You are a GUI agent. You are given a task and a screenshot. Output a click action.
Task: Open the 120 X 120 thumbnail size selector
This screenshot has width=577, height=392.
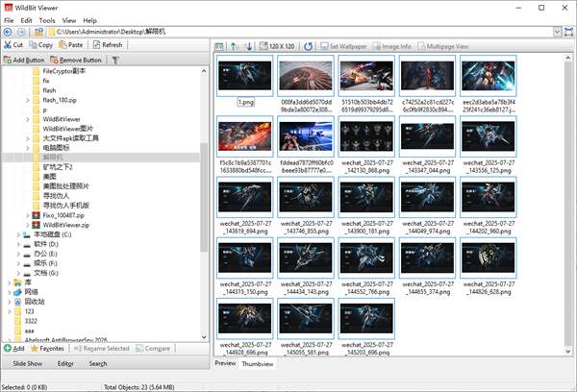pos(278,46)
